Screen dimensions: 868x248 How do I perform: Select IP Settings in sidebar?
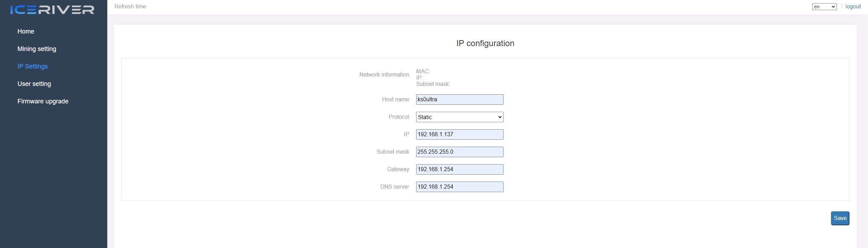coord(32,66)
